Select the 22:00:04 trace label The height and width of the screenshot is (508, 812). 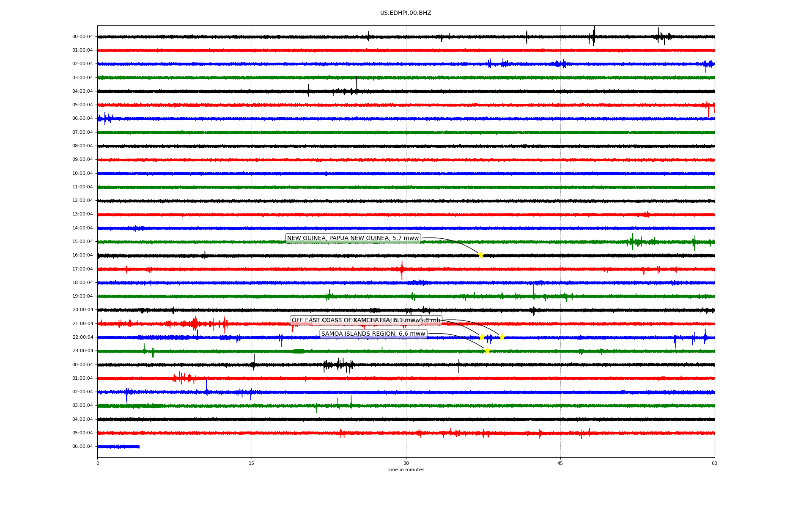(82, 337)
